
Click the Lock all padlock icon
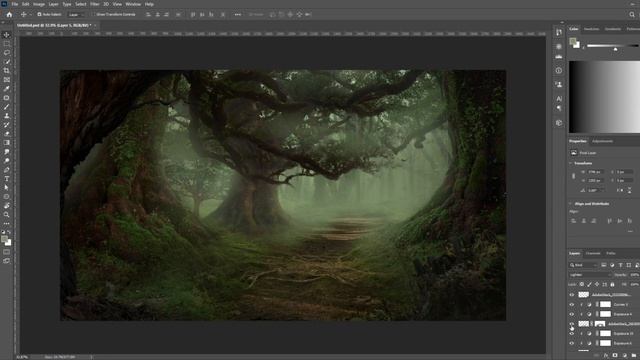612,284
